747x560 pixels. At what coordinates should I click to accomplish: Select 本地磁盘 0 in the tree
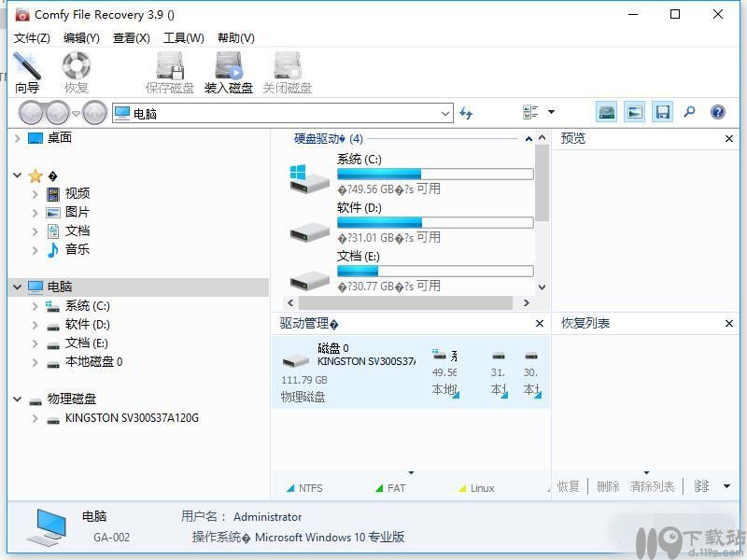pos(94,361)
